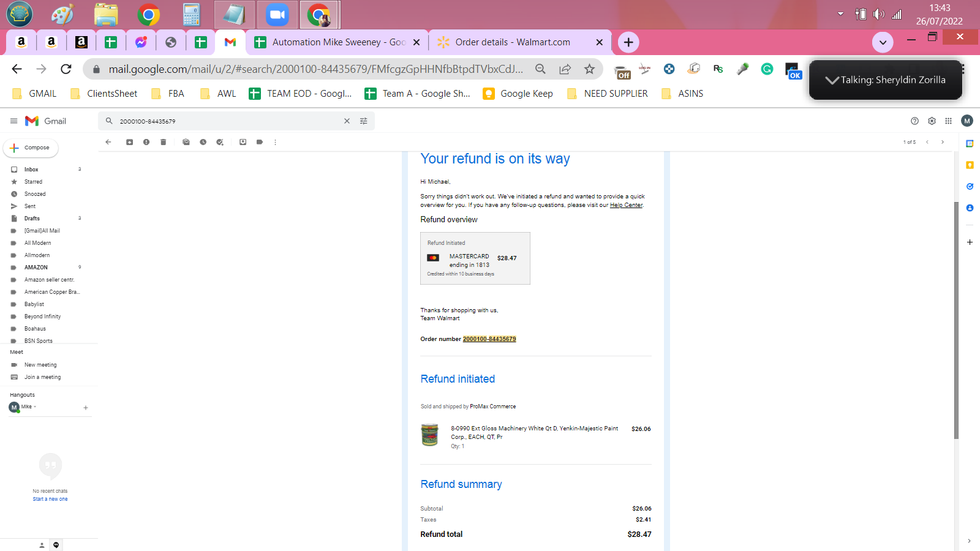Click Start a new one link

pyautogui.click(x=50, y=499)
